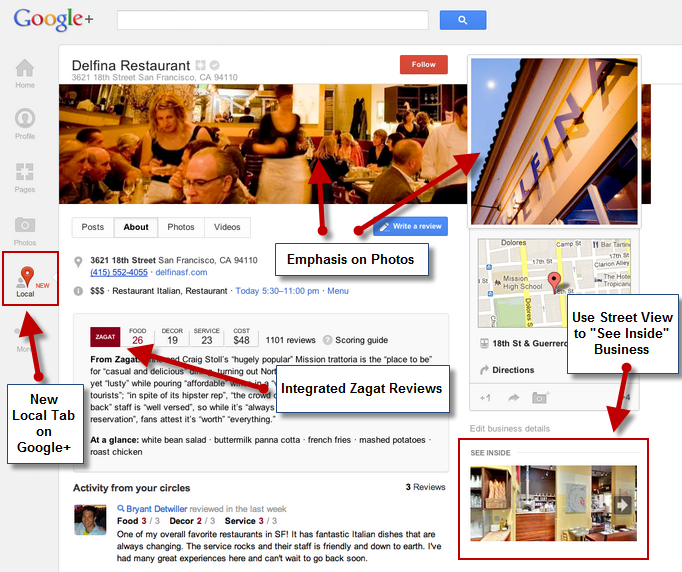Open the Photos camera icon in sidebar
The height and width of the screenshot is (572, 682).
coord(25,225)
